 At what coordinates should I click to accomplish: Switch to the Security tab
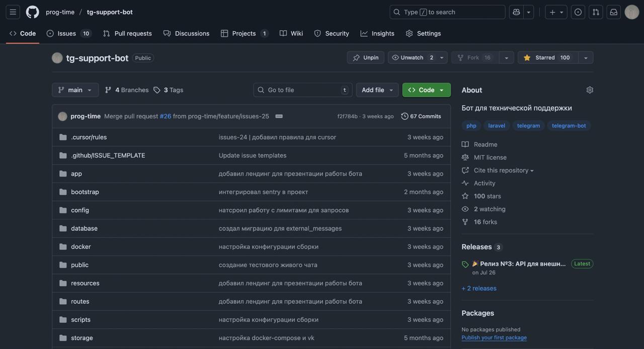pos(332,33)
